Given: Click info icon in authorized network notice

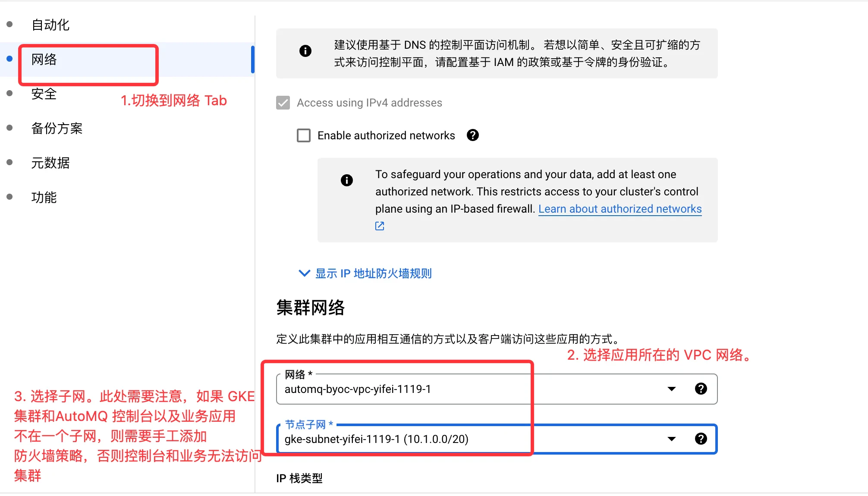Looking at the screenshot, I should point(347,180).
